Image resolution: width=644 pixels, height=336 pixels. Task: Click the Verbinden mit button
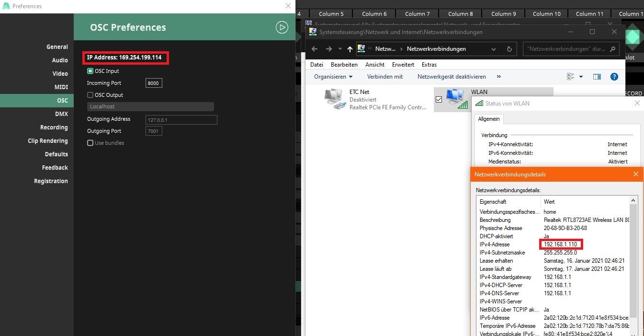pos(384,77)
